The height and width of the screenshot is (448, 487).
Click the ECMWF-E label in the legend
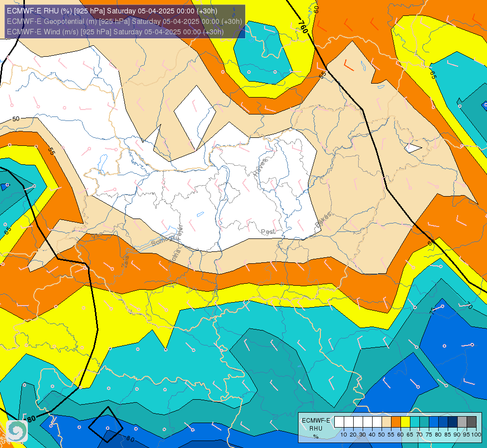pos(316,421)
